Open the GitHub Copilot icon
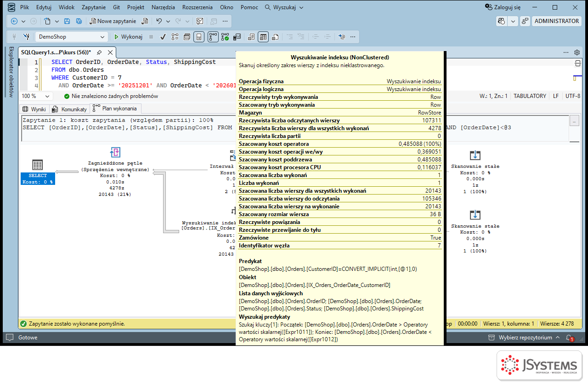This screenshot has width=588, height=384. coord(502,21)
